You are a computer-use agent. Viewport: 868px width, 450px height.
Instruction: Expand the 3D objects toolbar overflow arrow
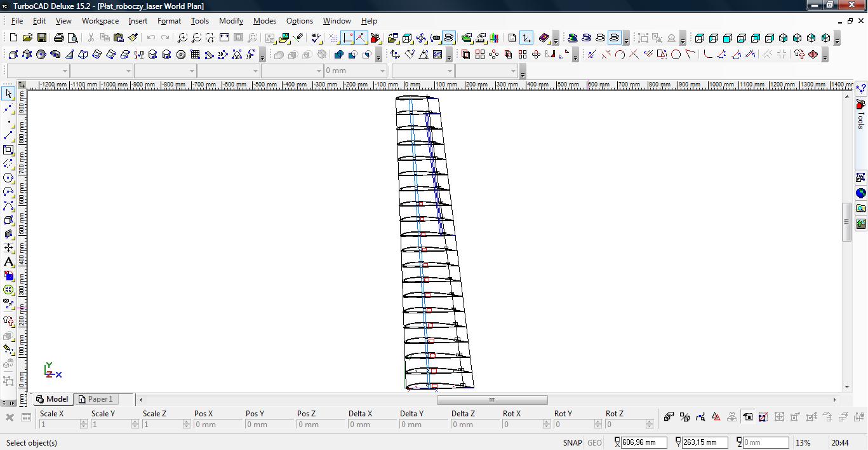262,56
